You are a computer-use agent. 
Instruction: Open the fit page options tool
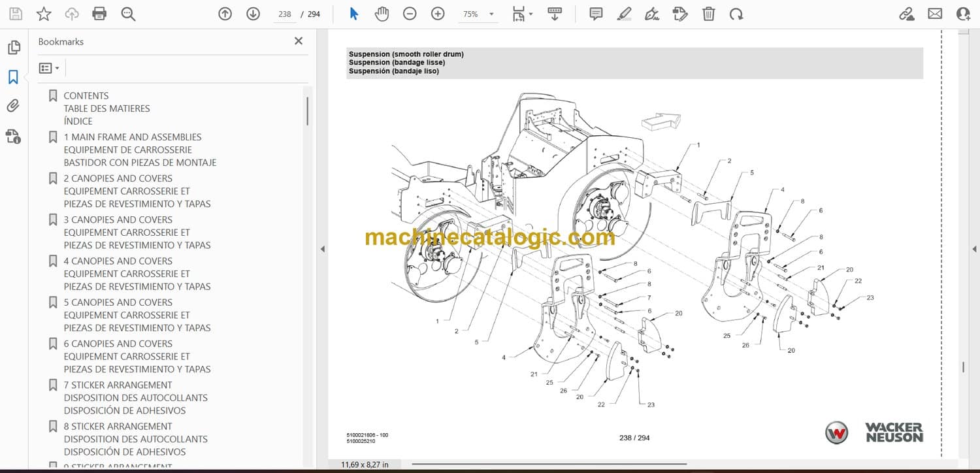pyautogui.click(x=521, y=14)
